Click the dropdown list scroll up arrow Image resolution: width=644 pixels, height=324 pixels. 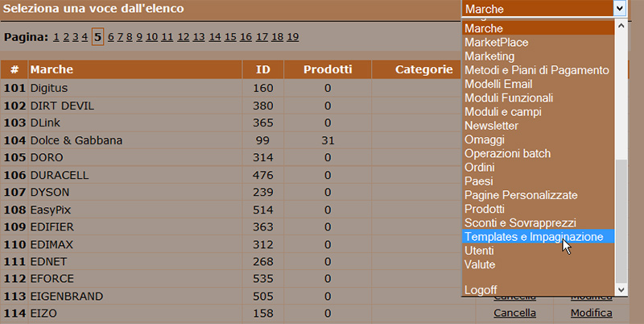click(621, 26)
